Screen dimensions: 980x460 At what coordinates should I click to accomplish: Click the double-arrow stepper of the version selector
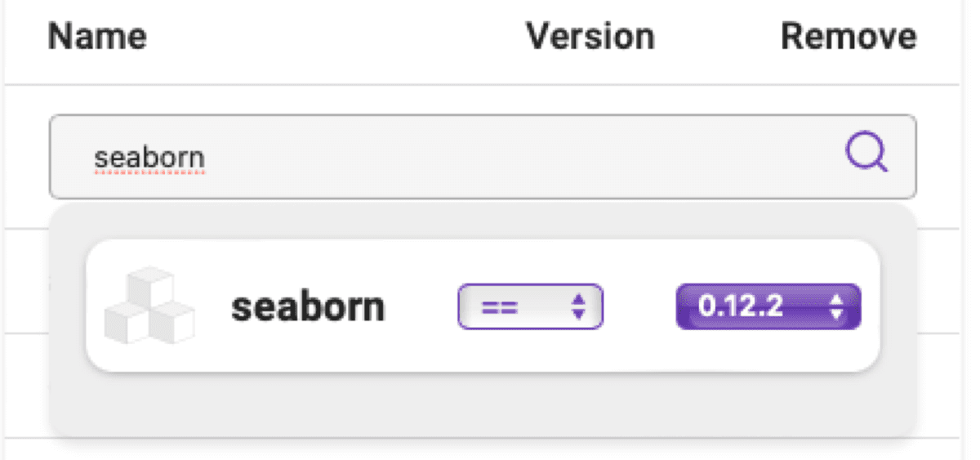[836, 306]
